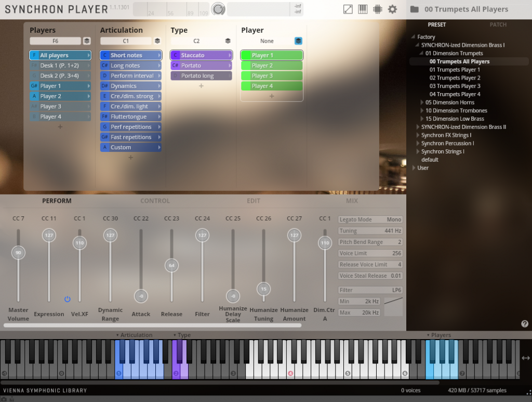532x402 pixels.
Task: Select the Portato long type
Action: [201, 76]
